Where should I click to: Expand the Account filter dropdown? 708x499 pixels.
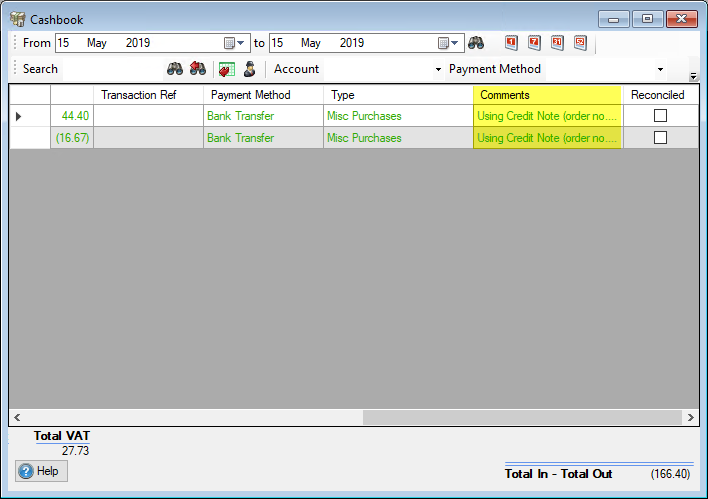click(x=438, y=70)
